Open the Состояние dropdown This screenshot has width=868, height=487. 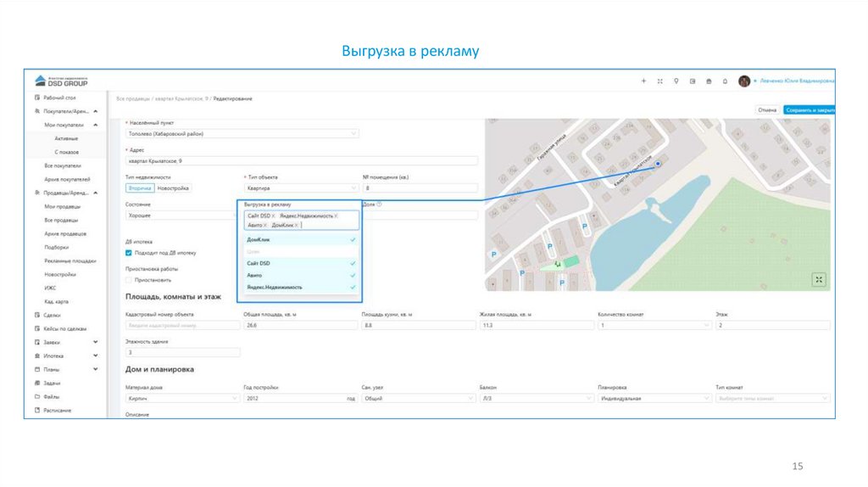(181, 215)
